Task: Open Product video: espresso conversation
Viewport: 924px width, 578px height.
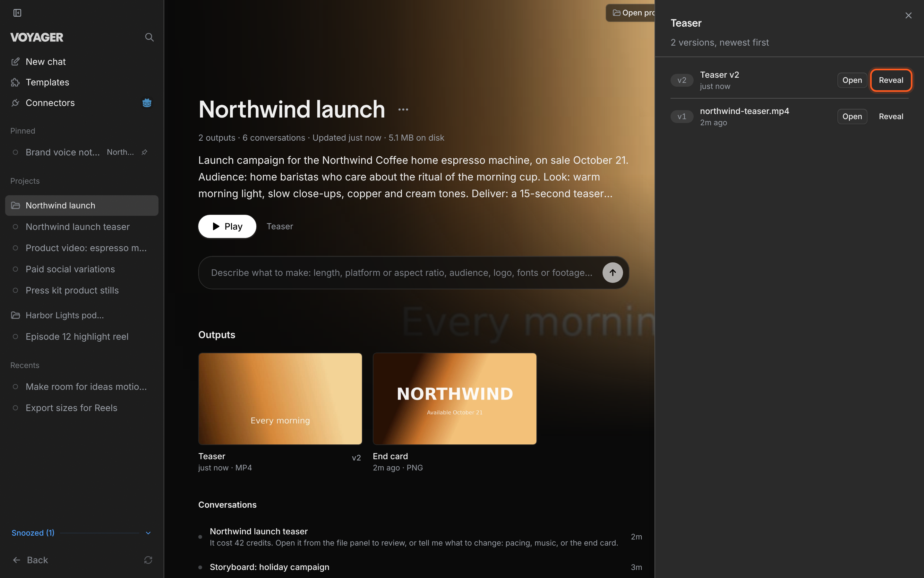Action: [82, 248]
